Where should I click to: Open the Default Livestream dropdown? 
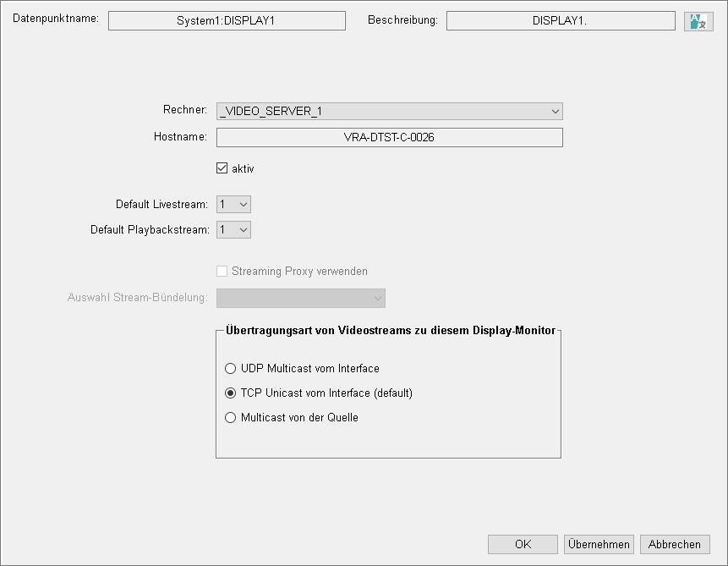[x=233, y=205]
